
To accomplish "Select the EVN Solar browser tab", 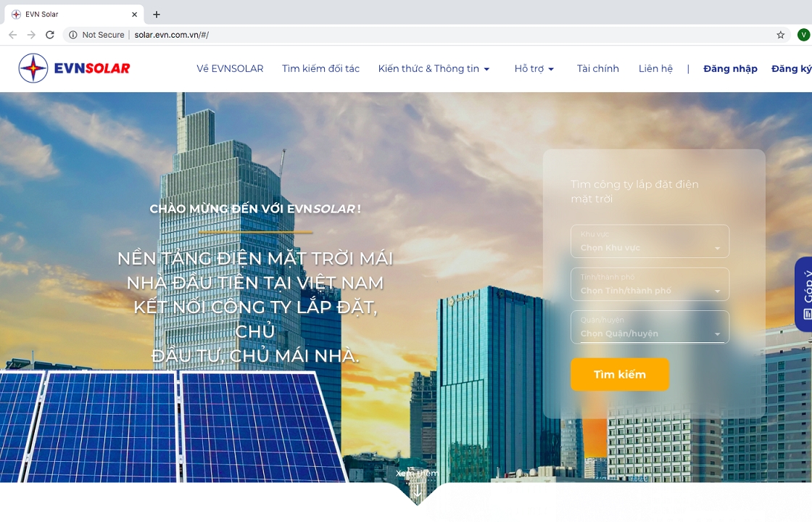I will pyautogui.click(x=73, y=14).
